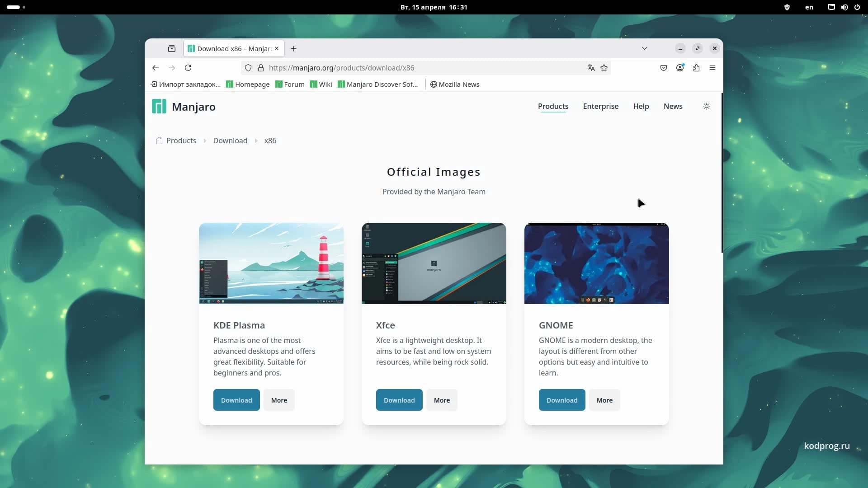The height and width of the screenshot is (488, 868).
Task: Switch the en keyboard layout indicator
Action: 809,7
